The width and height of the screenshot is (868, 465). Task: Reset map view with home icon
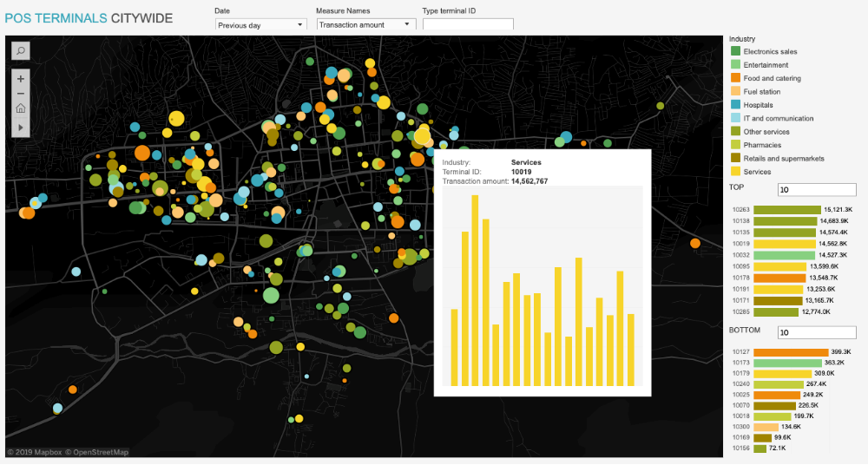(x=21, y=109)
